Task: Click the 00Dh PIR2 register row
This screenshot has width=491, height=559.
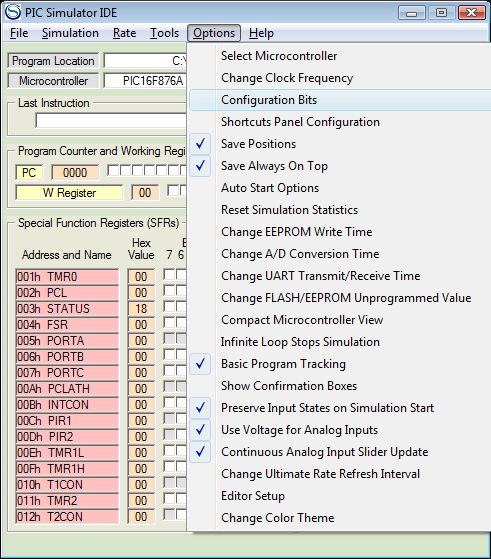Action: [x=67, y=437]
